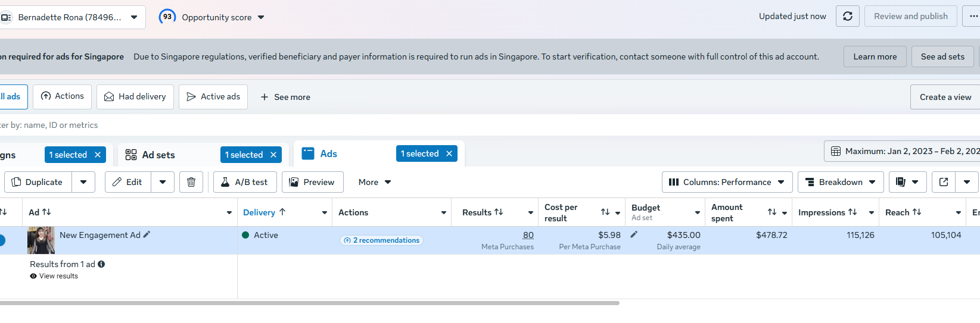Open the reports icon button
The image size is (980, 323).
pyautogui.click(x=901, y=182)
